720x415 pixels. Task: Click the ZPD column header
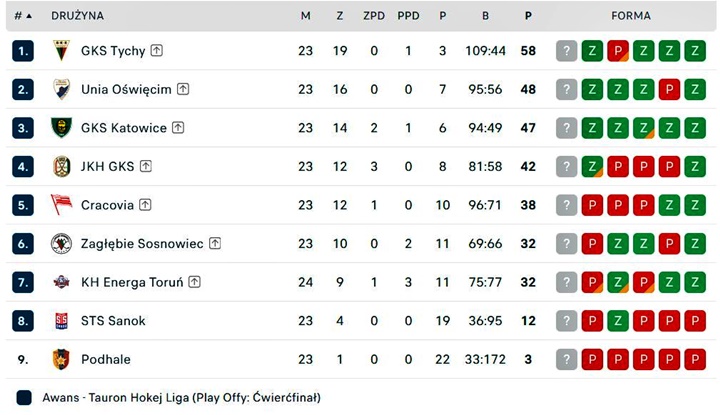(374, 16)
